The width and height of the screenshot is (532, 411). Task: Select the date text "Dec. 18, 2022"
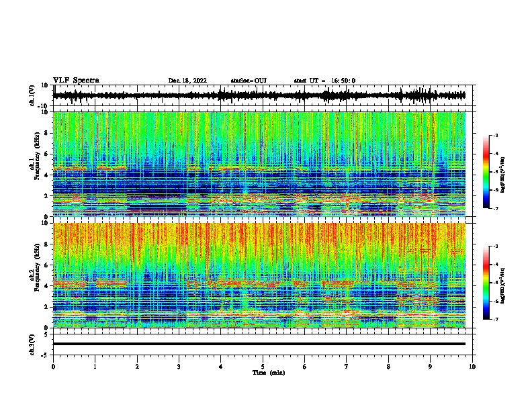(x=187, y=81)
